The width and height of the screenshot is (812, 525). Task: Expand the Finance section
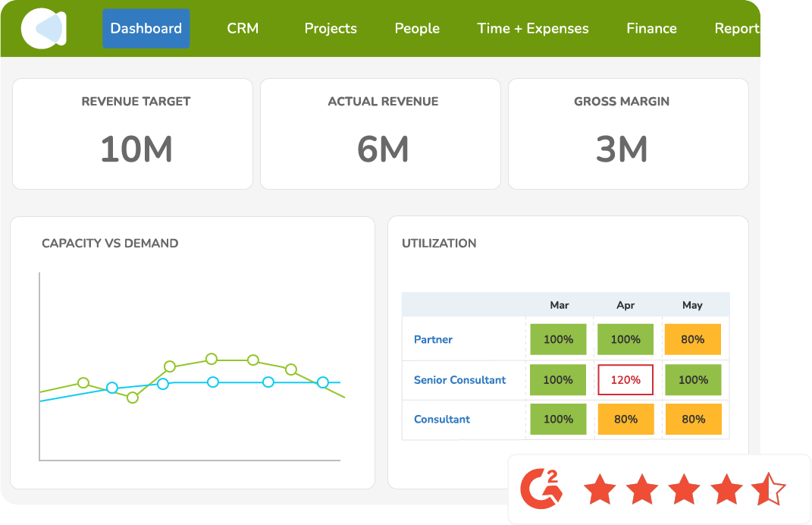pos(651,28)
